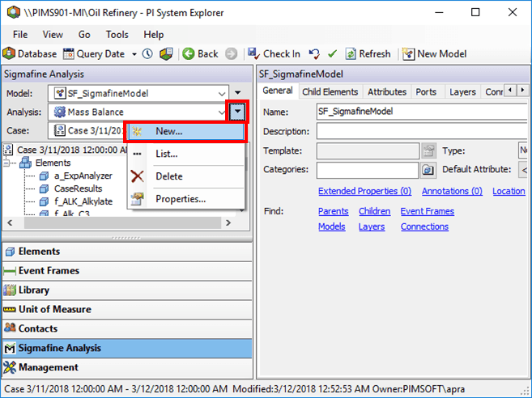Open the Query Date calendar icon
The width and height of the screenshot is (532, 398).
point(69,54)
